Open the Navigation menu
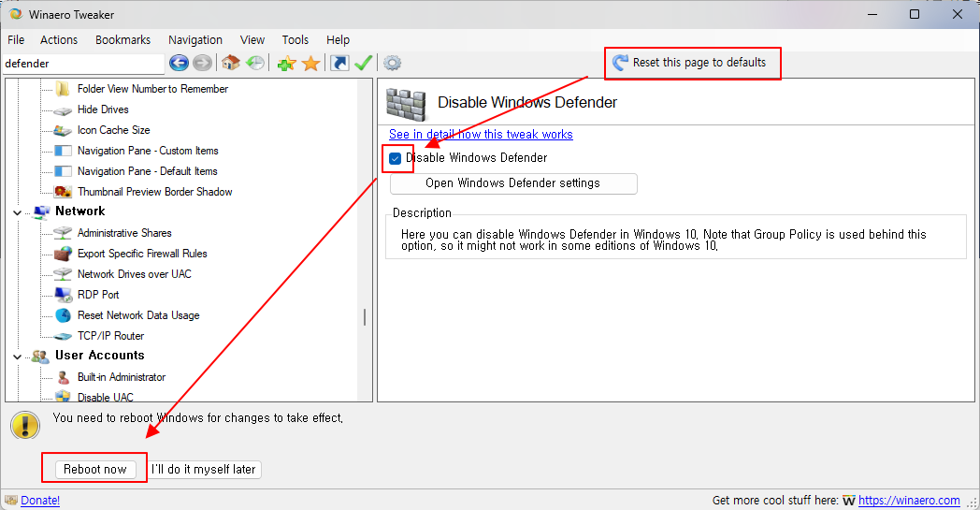 coord(195,40)
